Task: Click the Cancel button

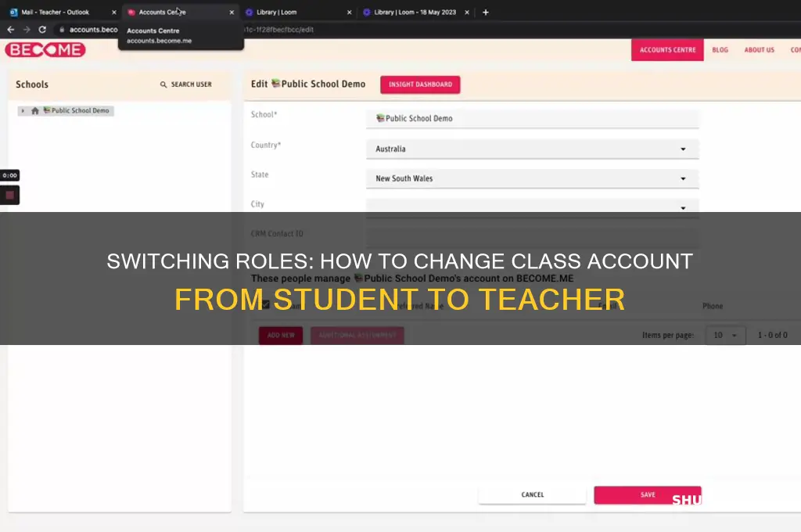Action: point(532,494)
